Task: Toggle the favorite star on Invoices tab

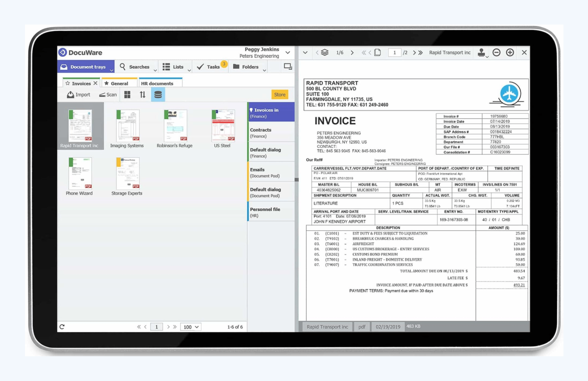Action: [67, 83]
